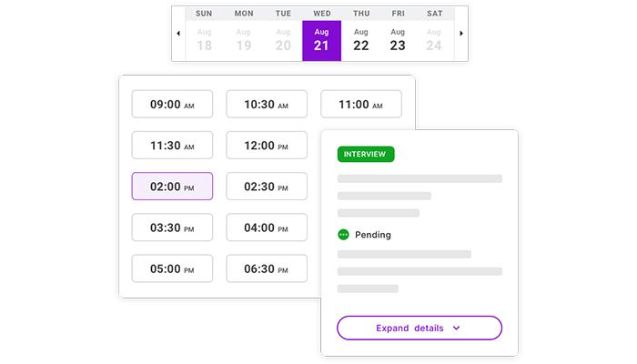Pick the 05:00 PM time slot
This screenshot has width=637, height=364.
(172, 268)
